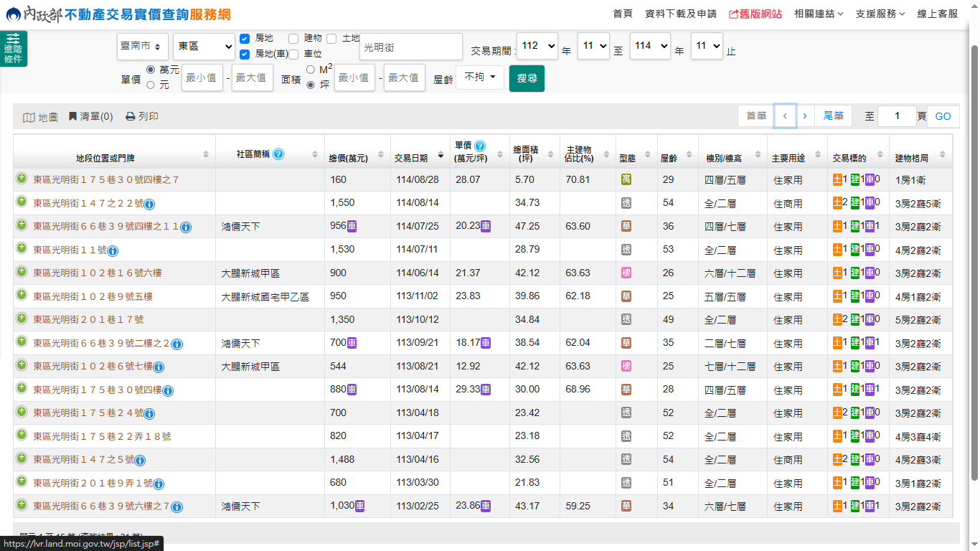Click help icon next to 單價 header
Image resolution: width=980 pixels, height=551 pixels.
480,146
